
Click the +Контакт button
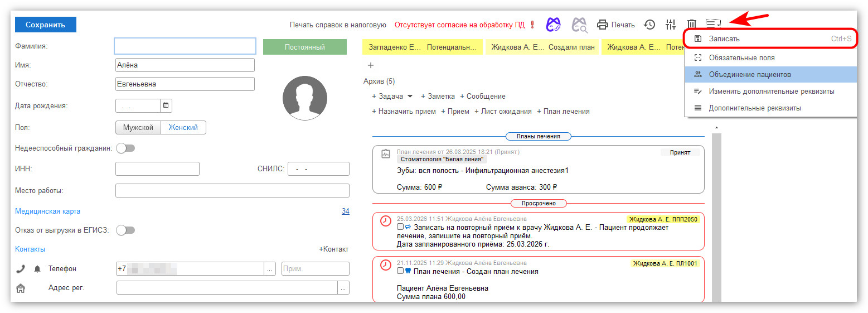tap(333, 249)
